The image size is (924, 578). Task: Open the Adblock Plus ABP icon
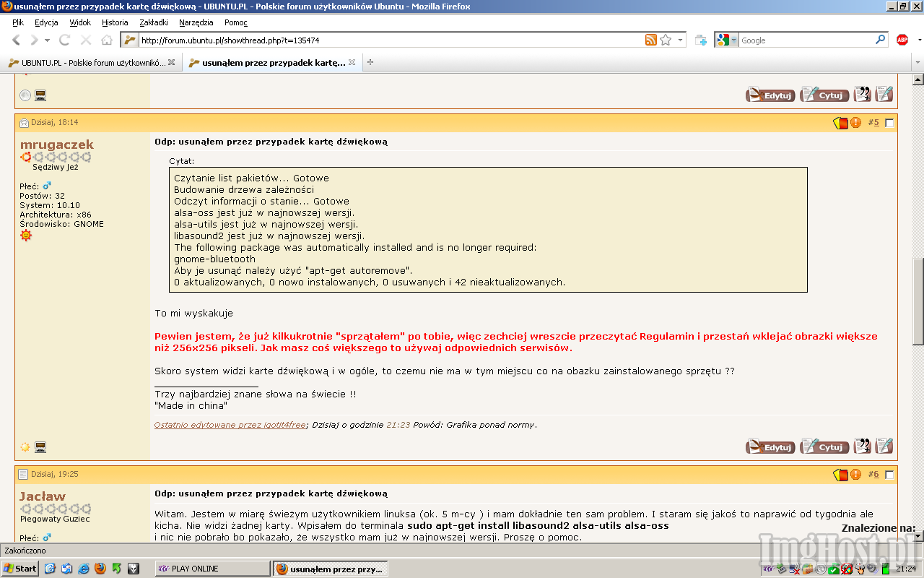[x=902, y=40]
